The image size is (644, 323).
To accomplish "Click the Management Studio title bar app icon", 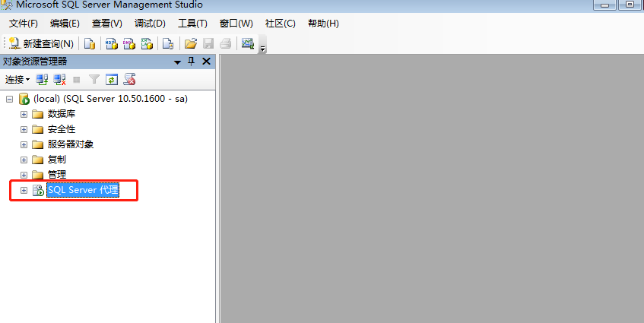I will [x=7, y=5].
